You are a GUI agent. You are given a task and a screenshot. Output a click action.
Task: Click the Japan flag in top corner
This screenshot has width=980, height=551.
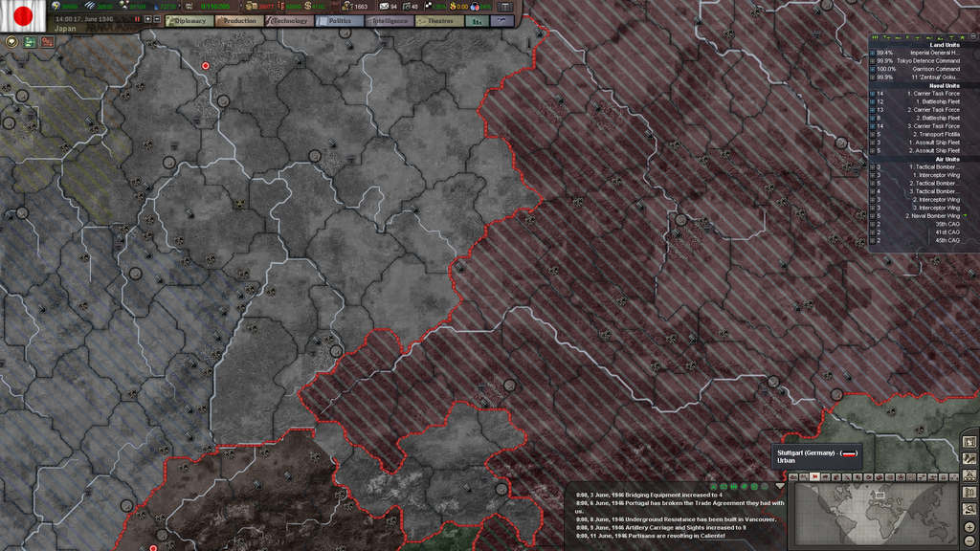coord(23,15)
